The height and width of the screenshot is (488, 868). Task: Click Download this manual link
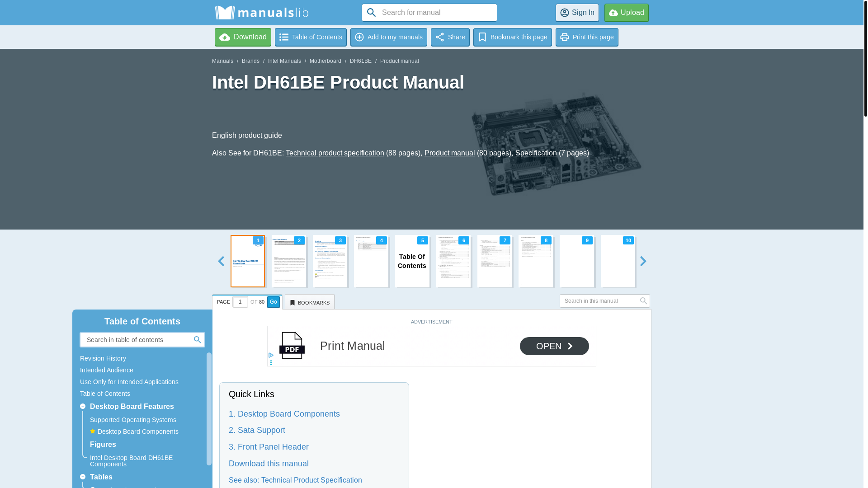[x=269, y=464]
